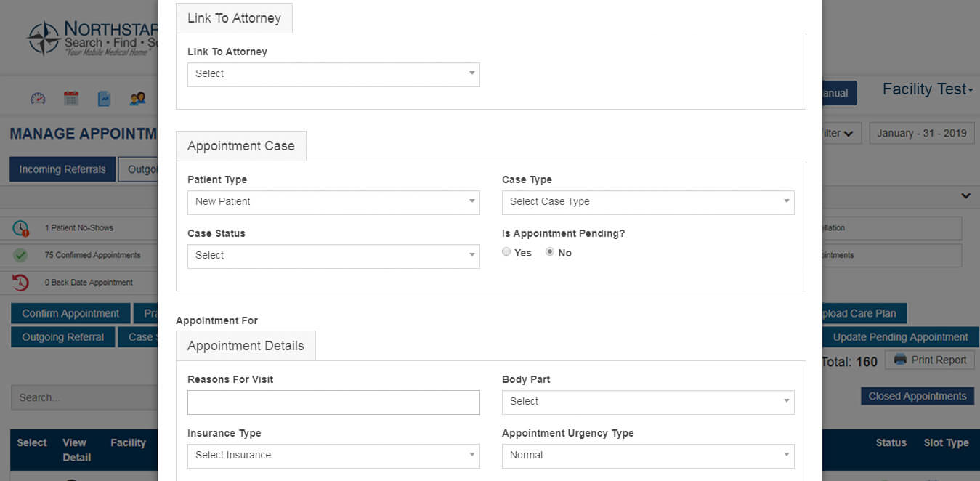Screen dimensions: 980x481
Task: Open the Patient Type dropdown
Action: point(333,202)
